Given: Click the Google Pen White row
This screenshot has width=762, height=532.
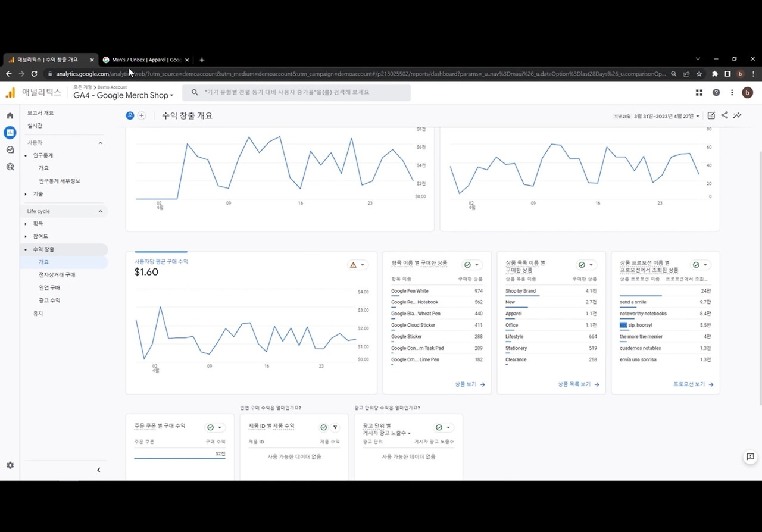Looking at the screenshot, I should [437, 292].
